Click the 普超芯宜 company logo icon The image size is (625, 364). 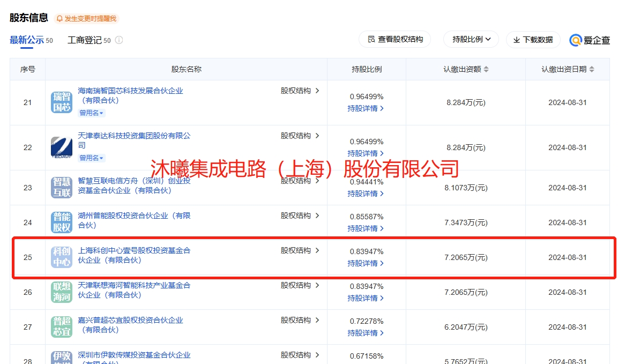click(62, 327)
